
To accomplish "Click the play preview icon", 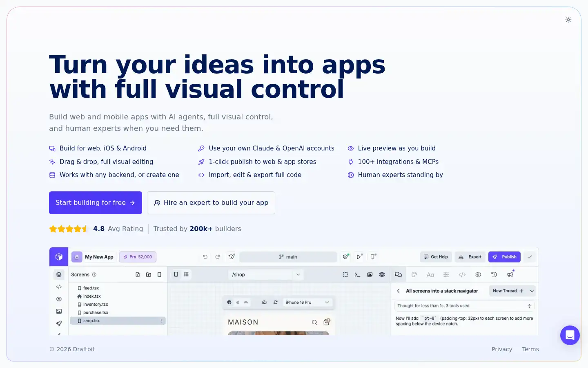I will (359, 257).
